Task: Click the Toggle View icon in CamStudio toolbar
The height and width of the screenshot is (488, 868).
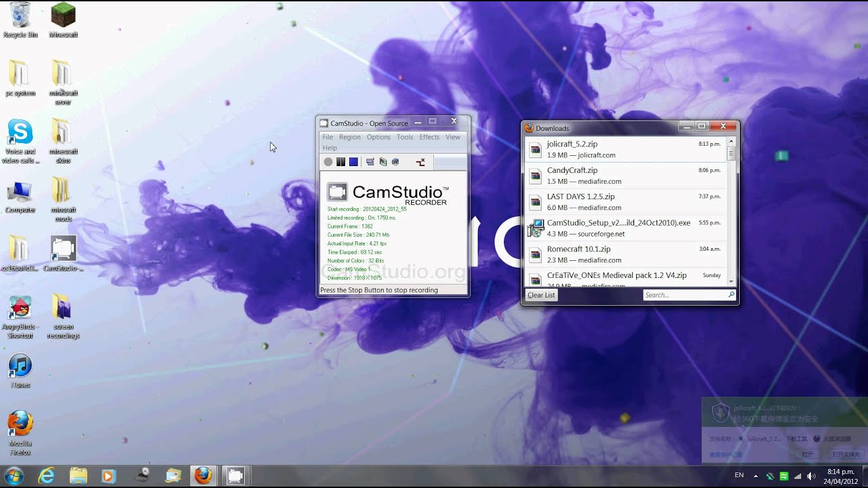Action: click(x=370, y=162)
